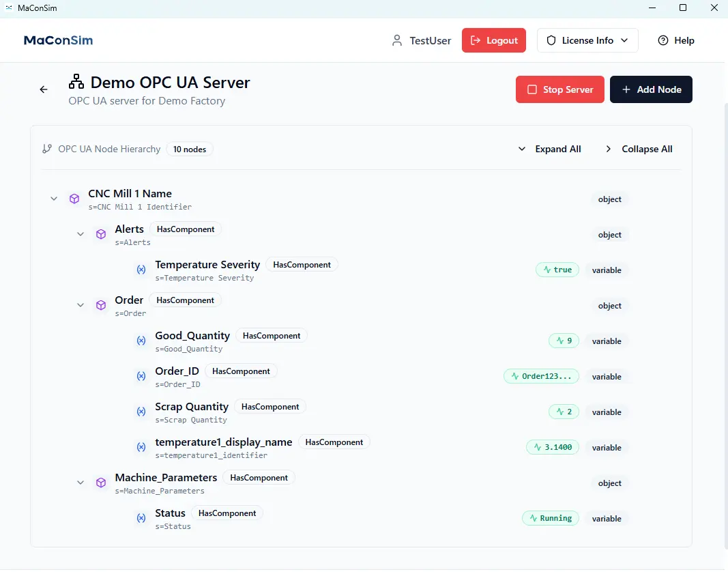Click the back arrow icon
This screenshot has width=728, height=572.
point(44,89)
